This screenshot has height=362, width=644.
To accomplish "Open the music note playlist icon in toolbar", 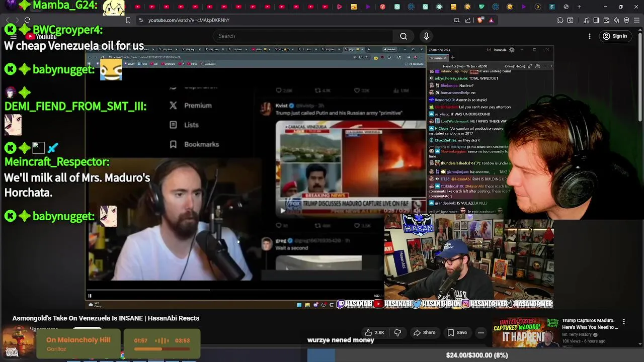I will (587, 20).
